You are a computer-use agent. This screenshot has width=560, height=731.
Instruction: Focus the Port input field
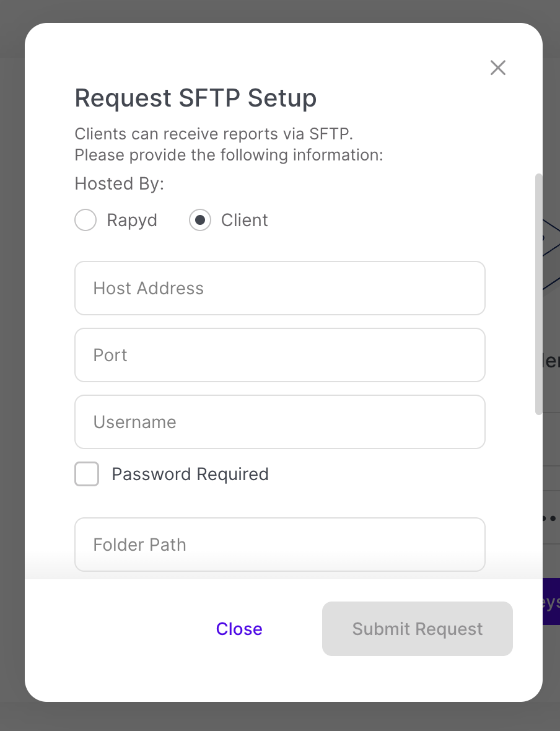tap(279, 355)
